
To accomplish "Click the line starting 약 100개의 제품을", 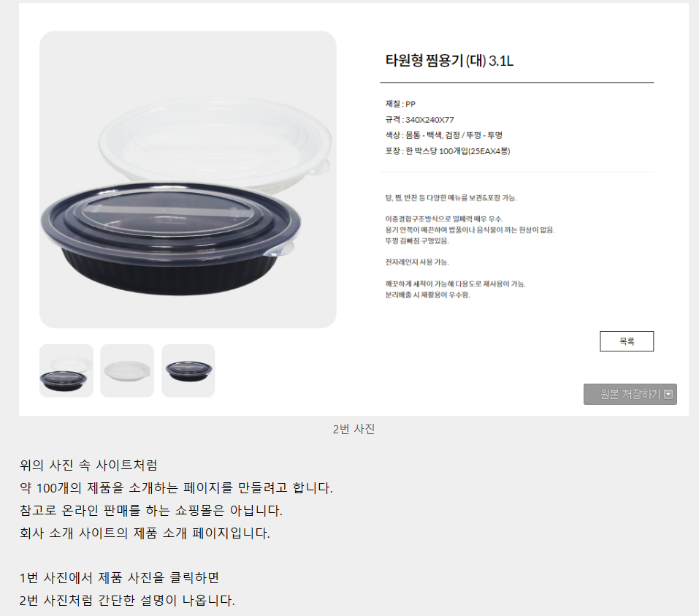I will coord(176,488).
